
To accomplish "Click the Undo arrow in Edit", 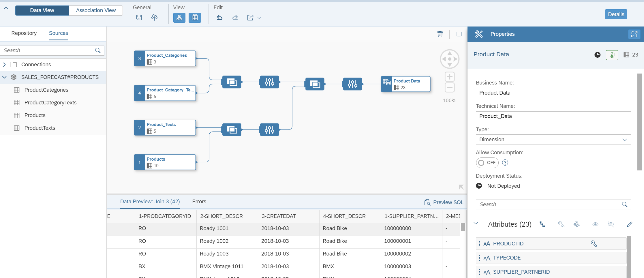I will [219, 18].
